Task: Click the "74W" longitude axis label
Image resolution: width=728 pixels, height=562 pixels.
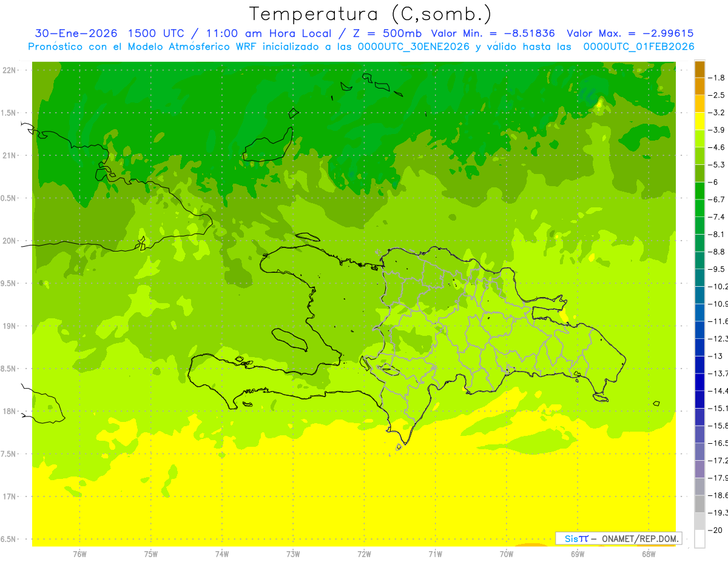Action: click(x=222, y=554)
